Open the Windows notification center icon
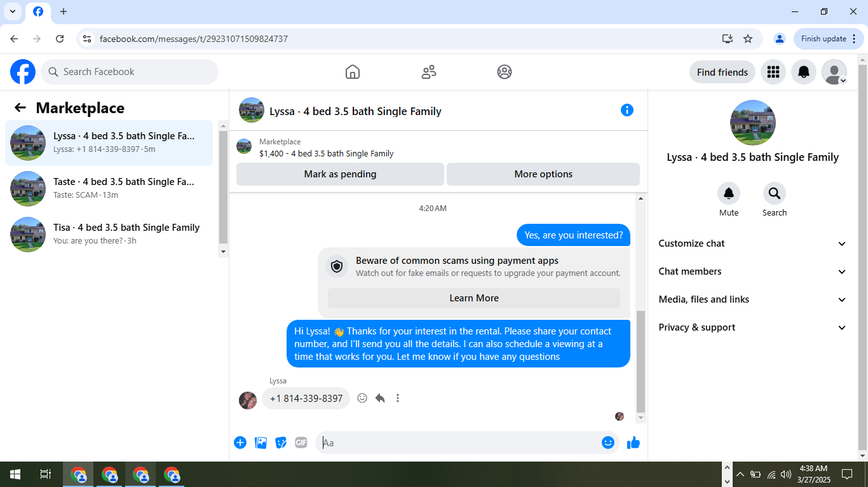This screenshot has height=487, width=868. pyautogui.click(x=847, y=474)
